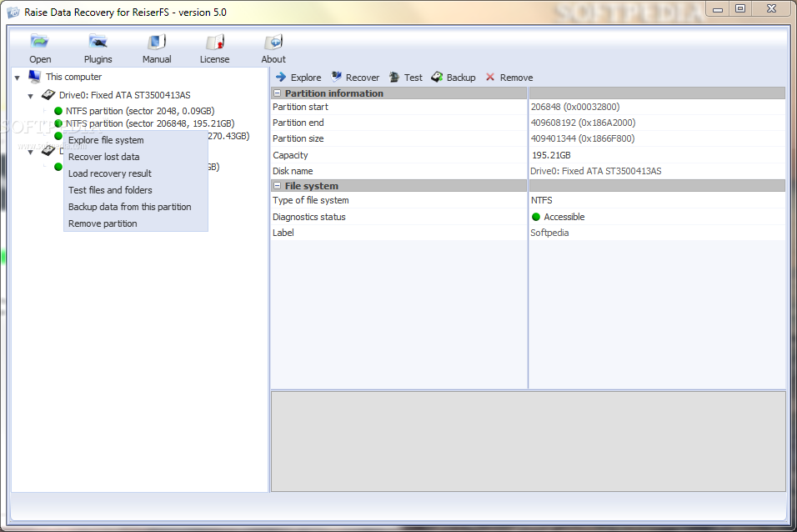Click the Explore arrow icon
Viewport: 797px width, 532px height.
click(x=281, y=78)
